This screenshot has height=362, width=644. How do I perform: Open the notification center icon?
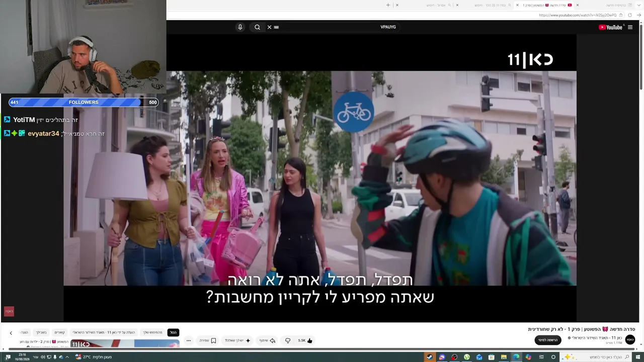tap(8, 357)
